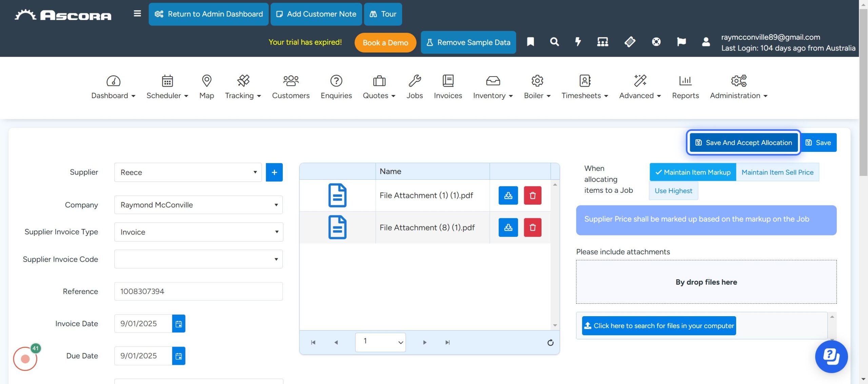
Task: Click Add Customer Note
Action: tap(316, 14)
